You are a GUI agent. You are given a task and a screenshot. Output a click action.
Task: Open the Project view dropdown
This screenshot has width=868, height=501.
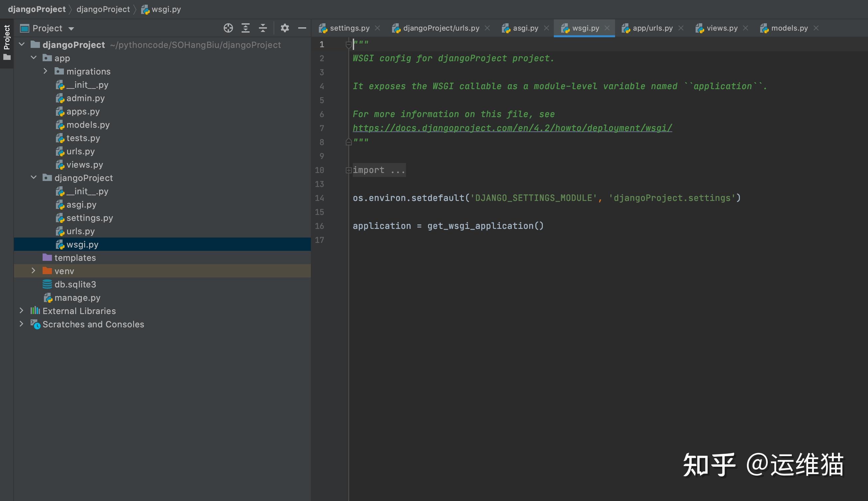[x=71, y=29]
